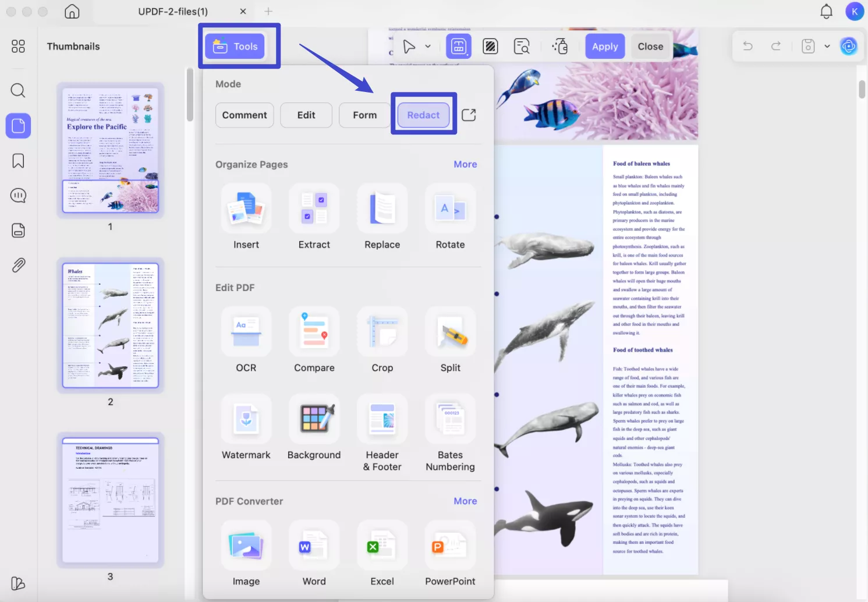Add a new tab with plus
Screen dimensions: 868x602
click(268, 11)
